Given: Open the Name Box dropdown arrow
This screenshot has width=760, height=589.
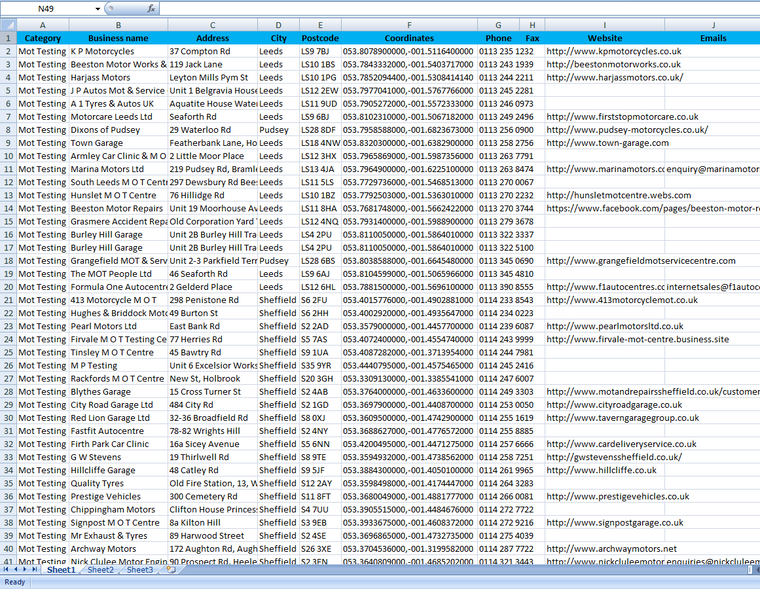Looking at the screenshot, I should [x=98, y=9].
